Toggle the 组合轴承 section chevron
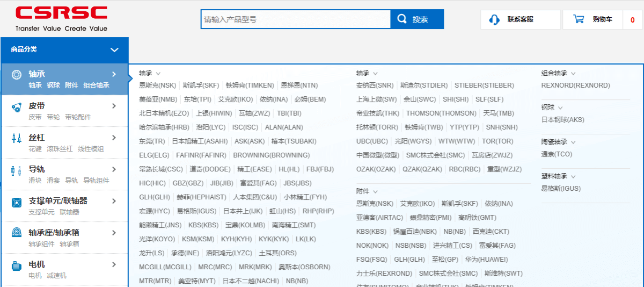 pos(573,74)
